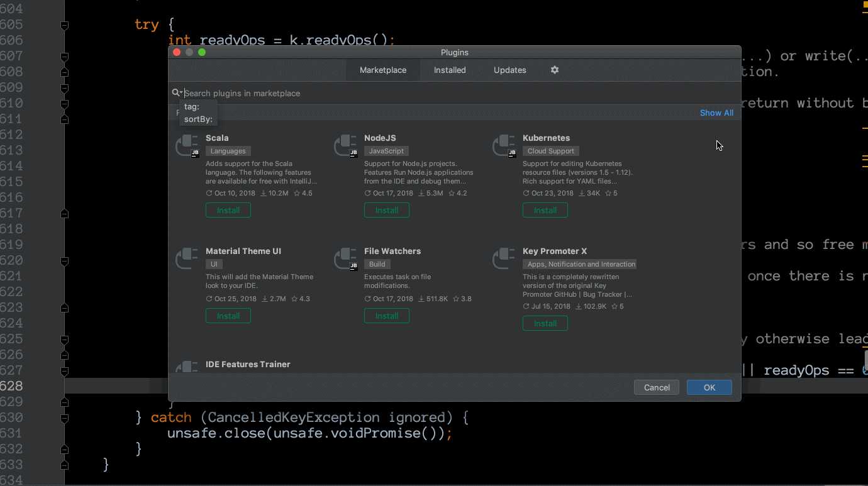
Task: Click the Scala plugin icon
Action: (187, 145)
